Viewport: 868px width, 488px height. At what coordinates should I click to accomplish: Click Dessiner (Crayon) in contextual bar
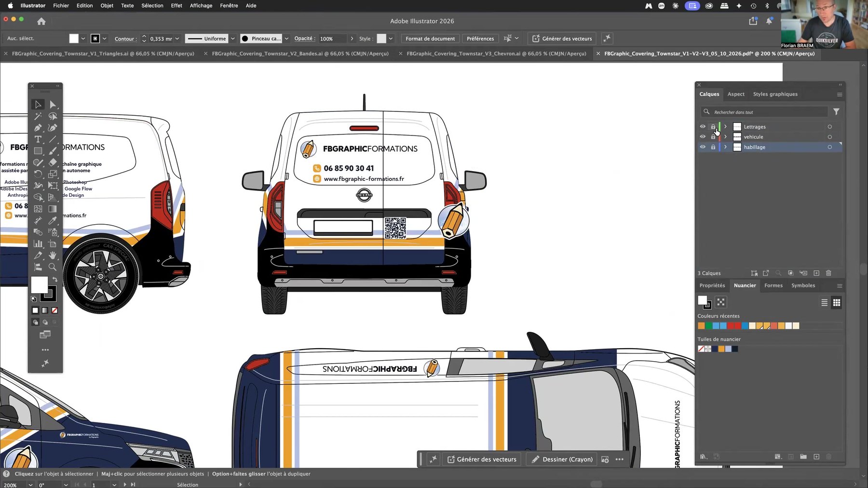click(x=562, y=459)
